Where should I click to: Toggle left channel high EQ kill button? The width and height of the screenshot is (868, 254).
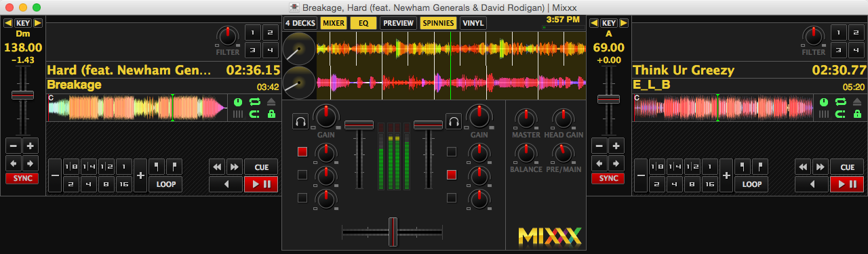click(x=302, y=152)
